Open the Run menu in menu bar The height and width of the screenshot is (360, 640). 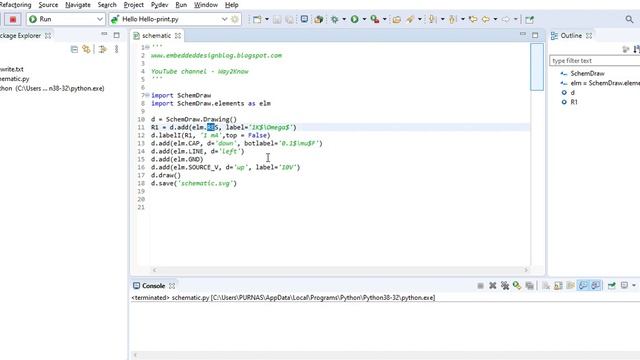(181, 5)
